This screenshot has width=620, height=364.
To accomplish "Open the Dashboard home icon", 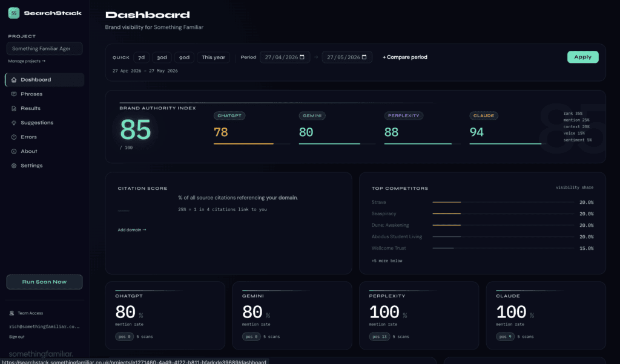I will click(14, 80).
